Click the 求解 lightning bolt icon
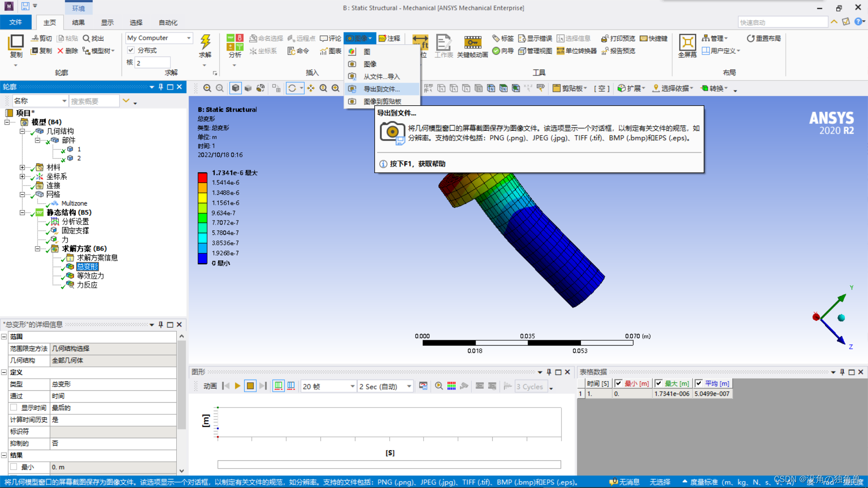Screen dimensions: 868x488 pyautogui.click(x=205, y=42)
